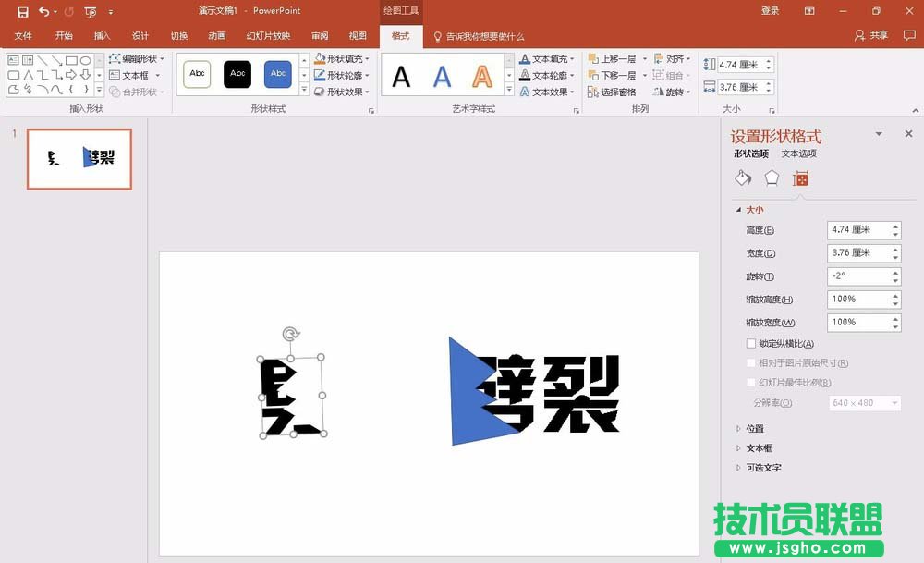
Task: Select the Fill & Line icon in format pane
Action: click(743, 177)
